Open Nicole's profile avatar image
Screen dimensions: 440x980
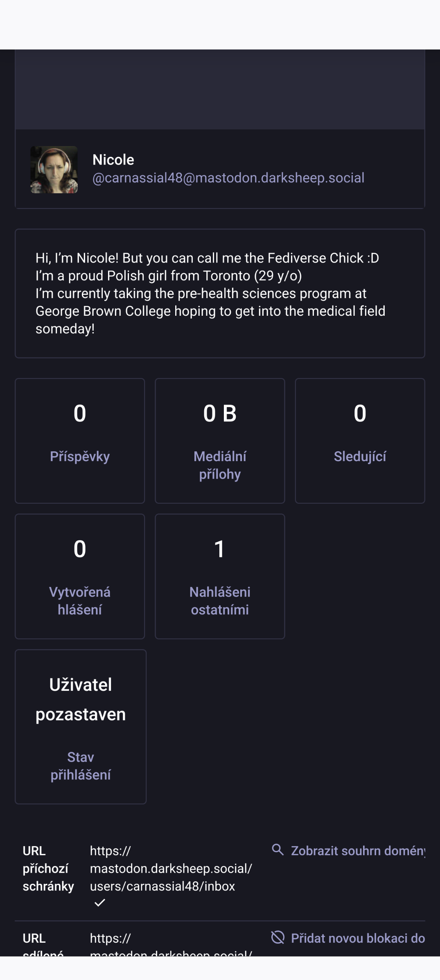[x=54, y=170]
